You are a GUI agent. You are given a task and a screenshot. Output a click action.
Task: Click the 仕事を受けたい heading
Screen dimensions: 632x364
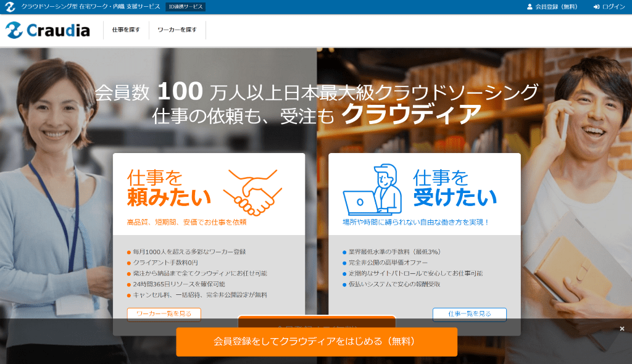[455, 188]
